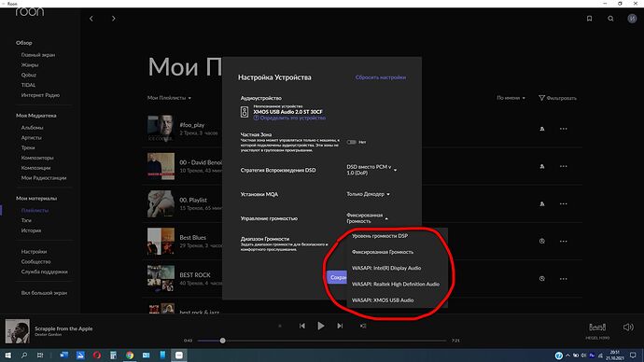Click the forward navigation arrow
Screen dimensions: 644x362
pos(113,19)
